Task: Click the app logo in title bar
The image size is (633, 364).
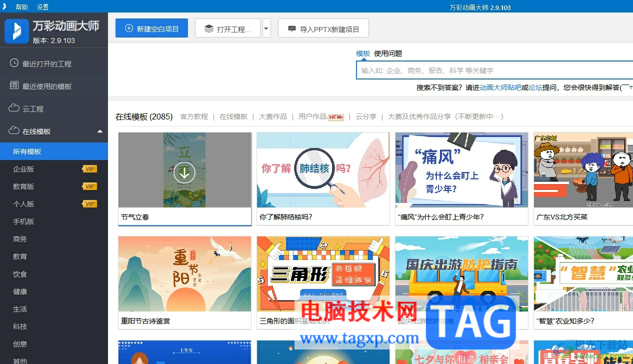Action: click(x=5, y=6)
